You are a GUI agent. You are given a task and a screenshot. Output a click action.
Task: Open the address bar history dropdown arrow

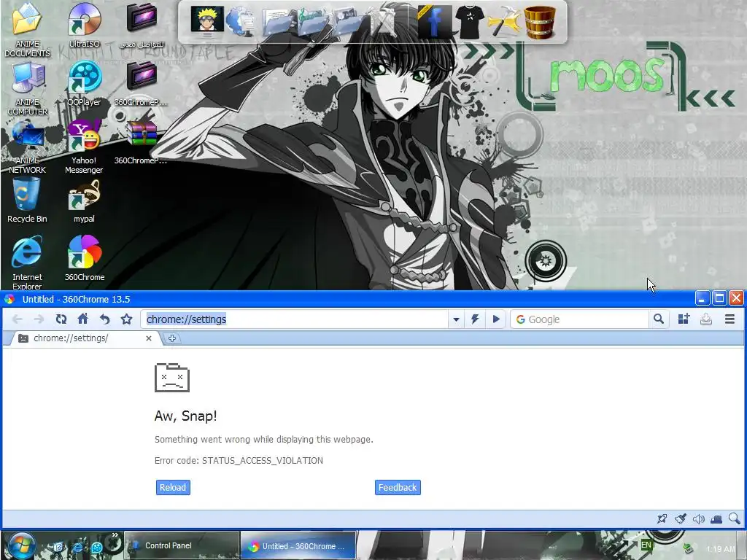click(x=456, y=319)
